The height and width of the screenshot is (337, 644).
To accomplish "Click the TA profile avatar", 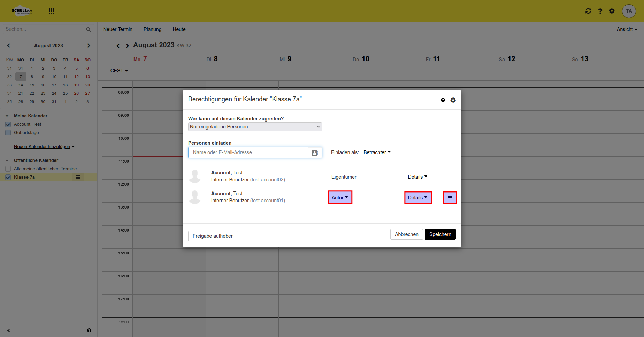I will (629, 11).
